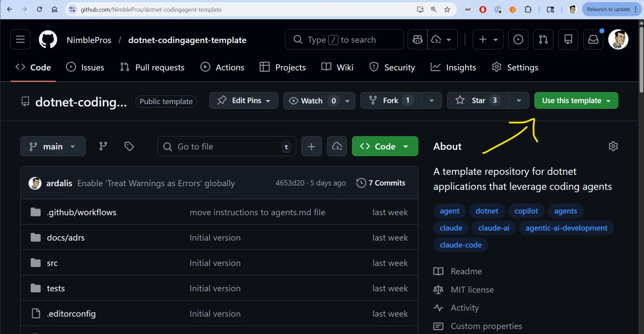Switch to the Code tab
The height and width of the screenshot is (334, 644).
33,67
